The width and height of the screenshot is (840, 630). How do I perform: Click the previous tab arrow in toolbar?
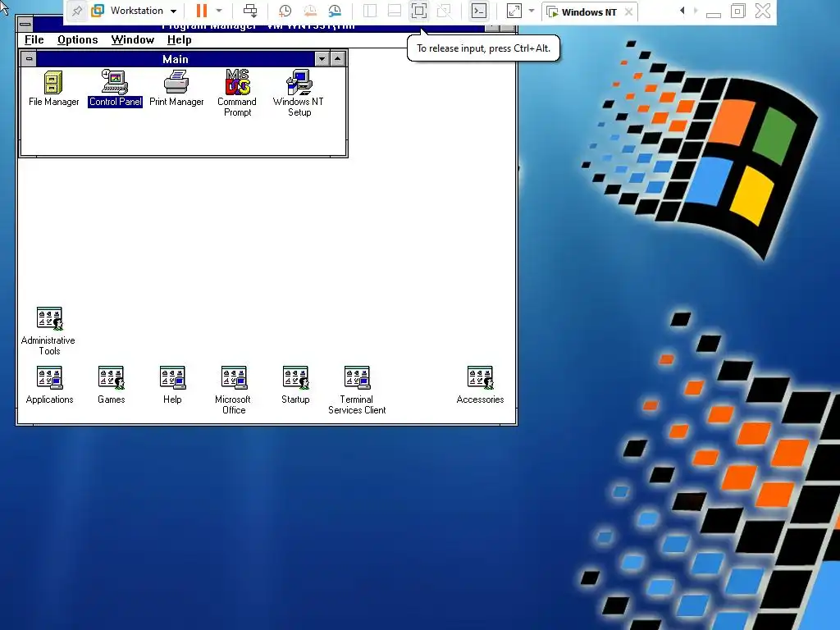coord(682,11)
